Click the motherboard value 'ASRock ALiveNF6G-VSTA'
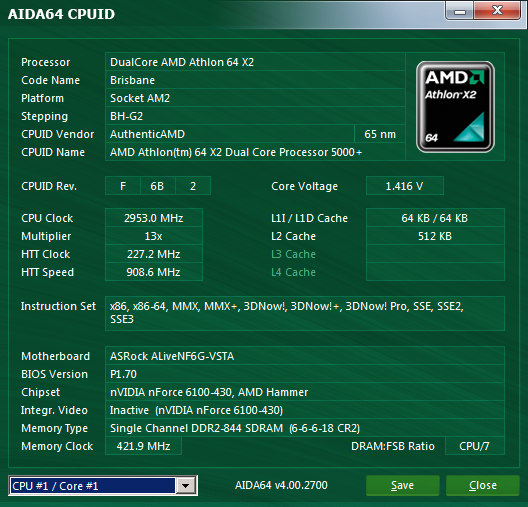The image size is (528, 507). tap(305, 356)
